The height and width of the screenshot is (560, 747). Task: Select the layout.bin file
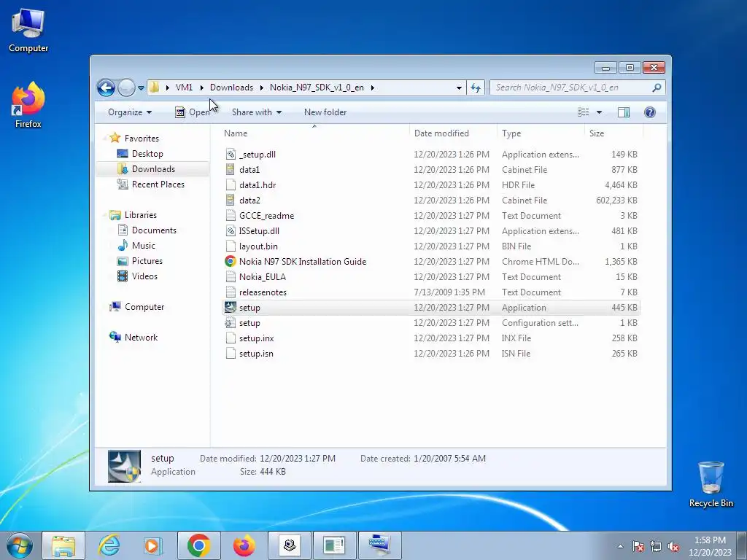[x=258, y=246]
